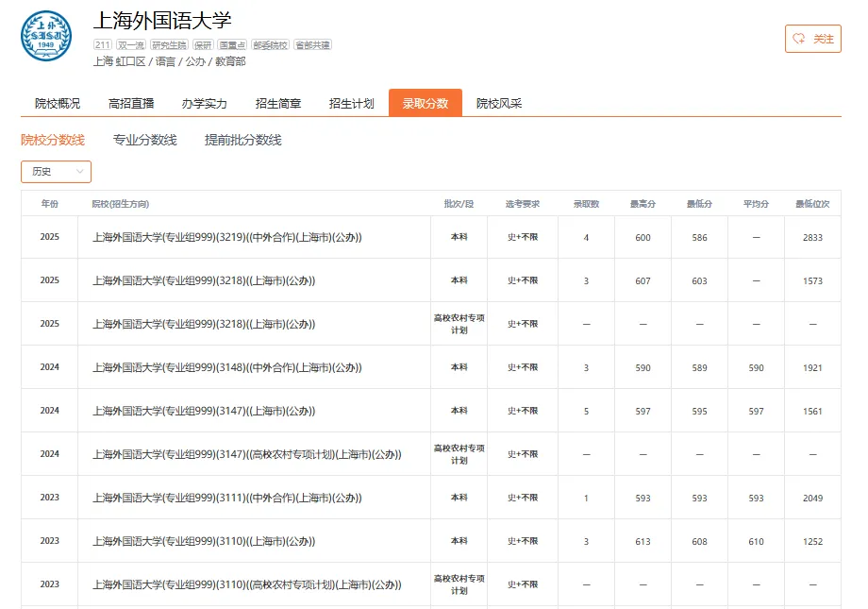Click the lowest score 603

(699, 281)
